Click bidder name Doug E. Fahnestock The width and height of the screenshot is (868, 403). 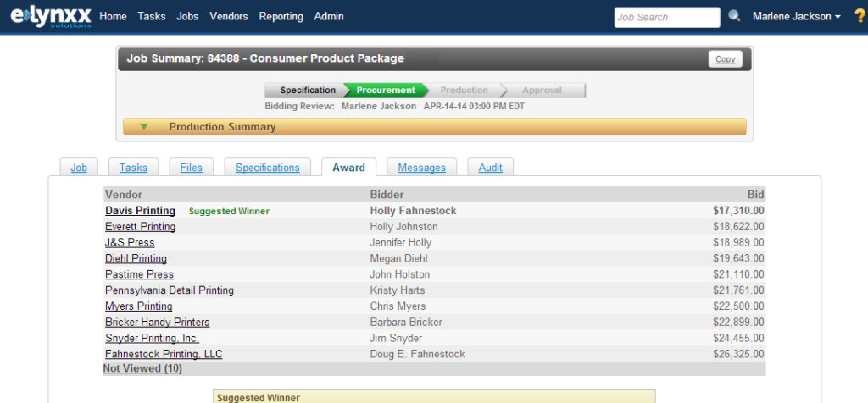417,355
